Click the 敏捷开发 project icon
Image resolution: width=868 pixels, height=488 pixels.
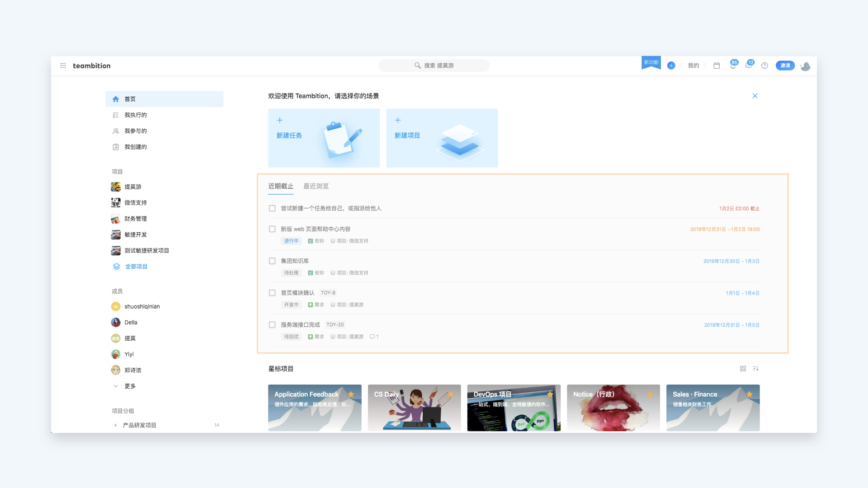point(116,235)
